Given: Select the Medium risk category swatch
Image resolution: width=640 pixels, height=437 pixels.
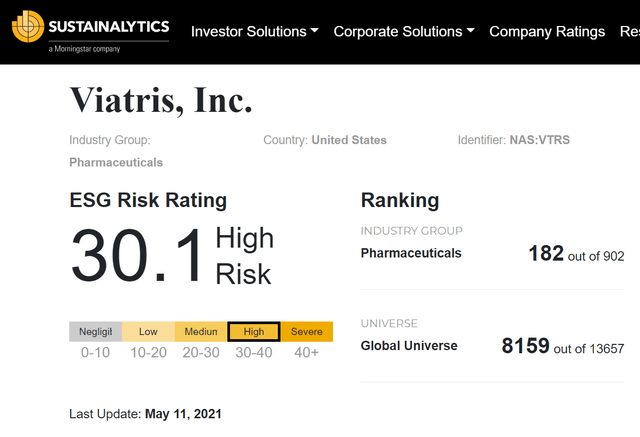Looking at the screenshot, I should pyautogui.click(x=201, y=331).
